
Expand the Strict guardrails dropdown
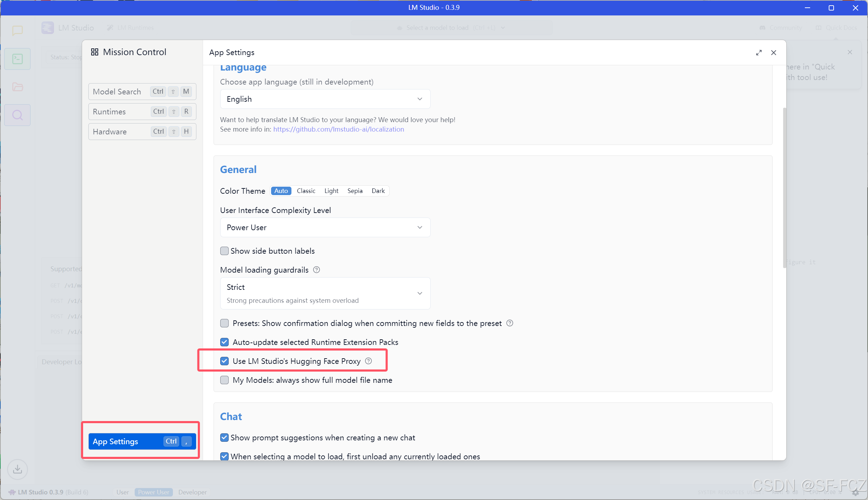pyautogui.click(x=325, y=293)
